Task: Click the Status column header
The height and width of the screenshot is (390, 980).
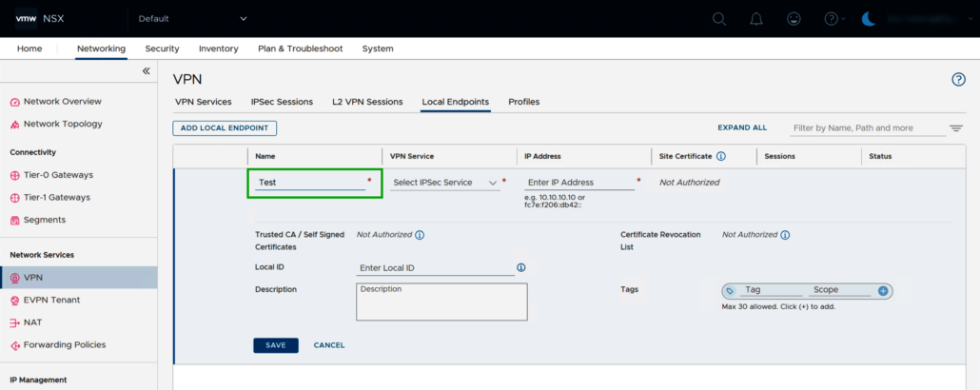Action: tap(880, 156)
